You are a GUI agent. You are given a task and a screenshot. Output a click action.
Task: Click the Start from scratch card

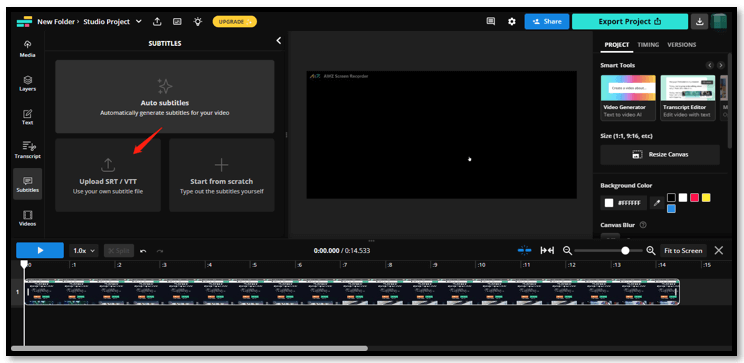pos(222,175)
